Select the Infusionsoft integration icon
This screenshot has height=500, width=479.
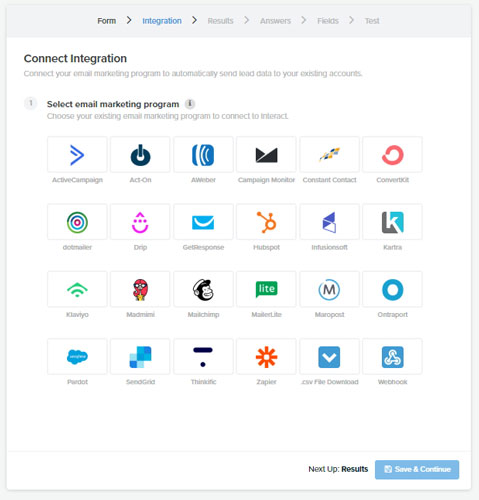(x=329, y=222)
